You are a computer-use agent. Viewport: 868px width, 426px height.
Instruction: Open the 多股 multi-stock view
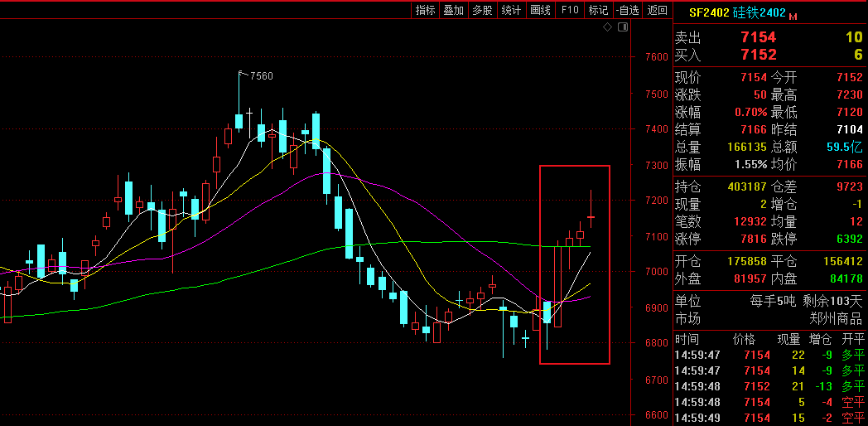coord(483,10)
